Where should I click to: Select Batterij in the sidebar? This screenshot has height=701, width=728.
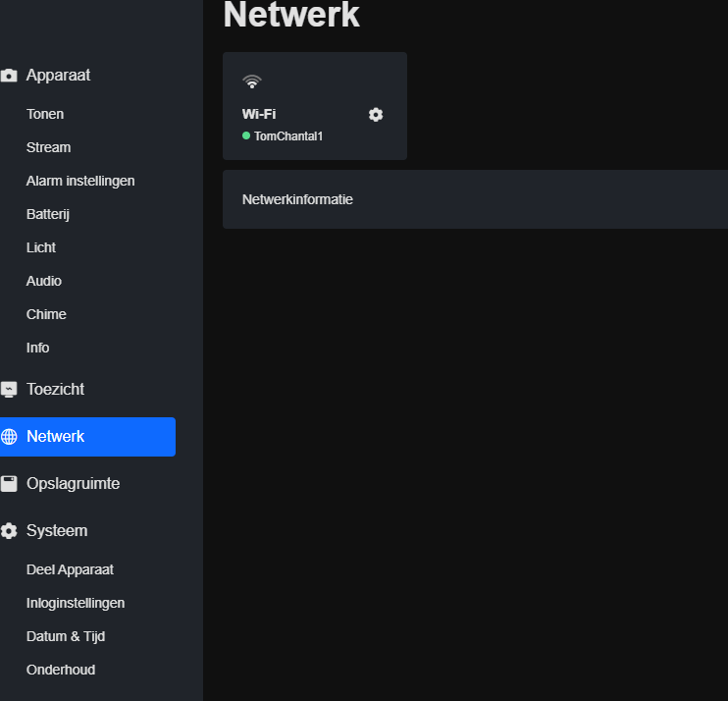coord(48,214)
